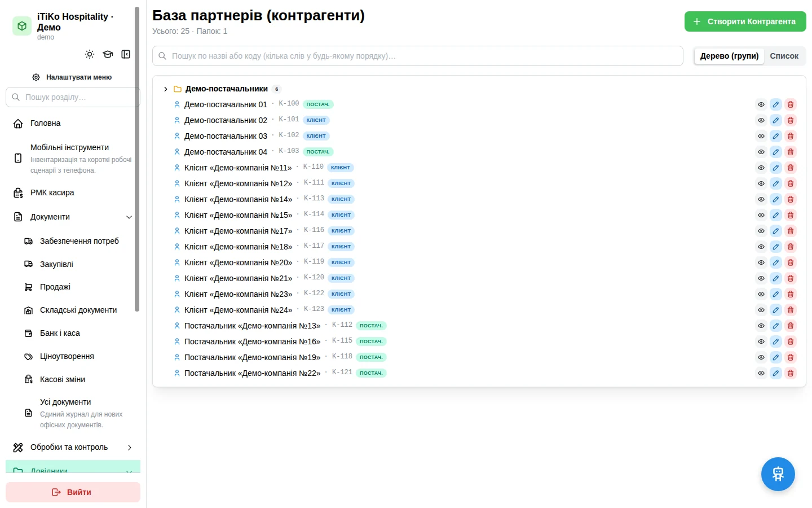This screenshot has width=812, height=508.
Task: Open Головна in the sidebar
Action: (73, 123)
